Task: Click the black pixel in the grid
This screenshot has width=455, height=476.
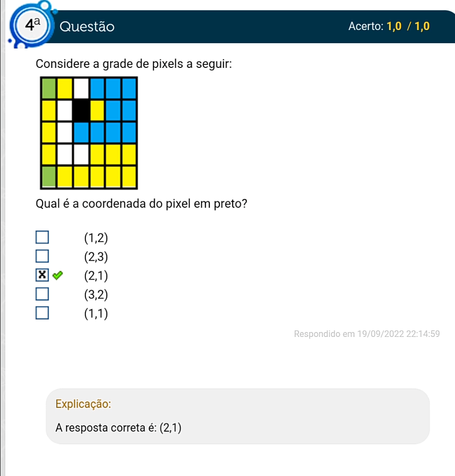Action: click(81, 111)
